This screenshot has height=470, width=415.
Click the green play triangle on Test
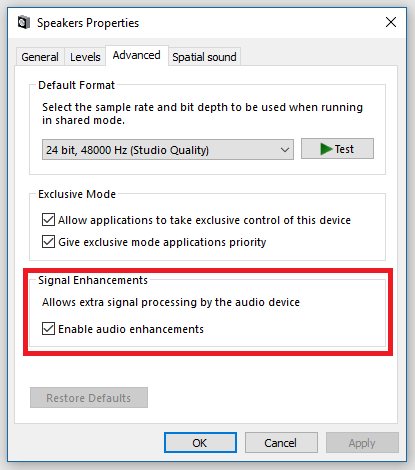click(x=326, y=149)
